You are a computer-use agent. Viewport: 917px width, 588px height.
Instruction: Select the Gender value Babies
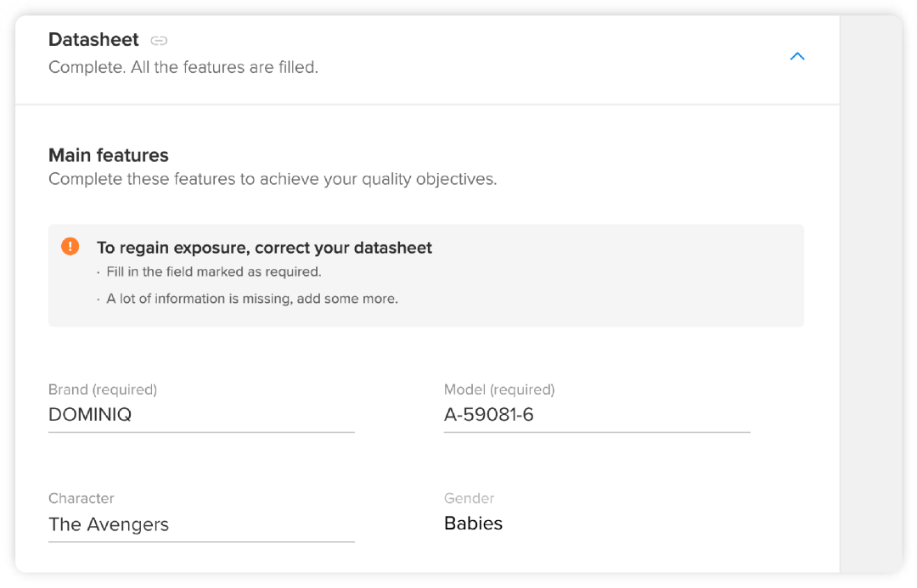tap(473, 524)
